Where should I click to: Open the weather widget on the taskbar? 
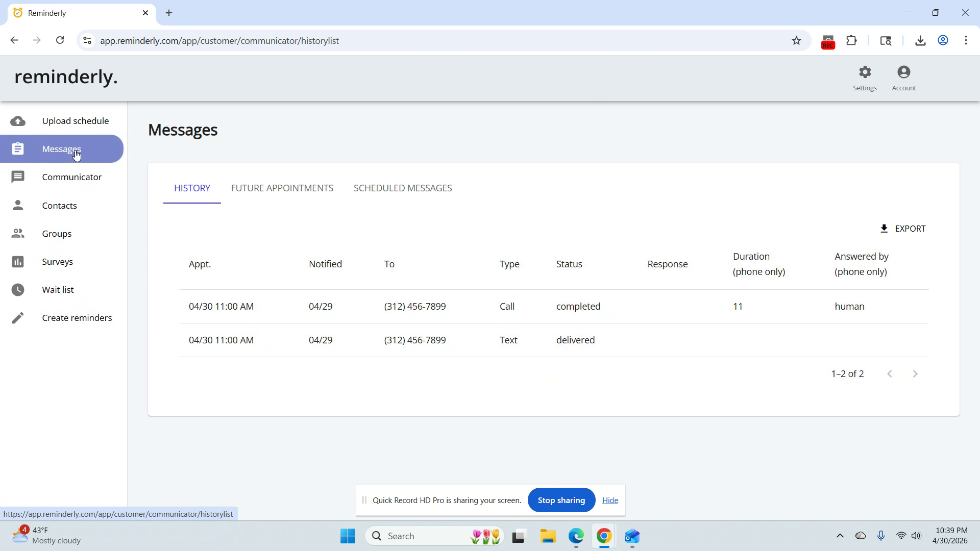click(47, 536)
